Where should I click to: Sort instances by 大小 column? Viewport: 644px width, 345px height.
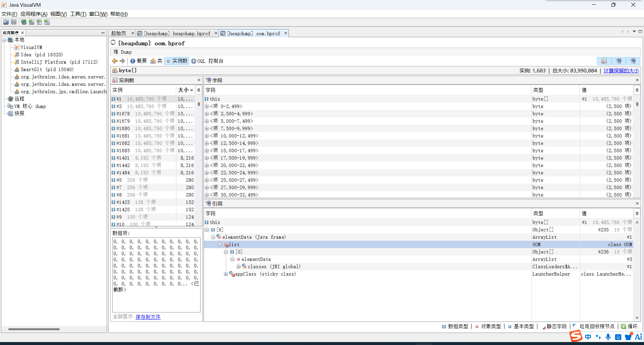point(185,90)
